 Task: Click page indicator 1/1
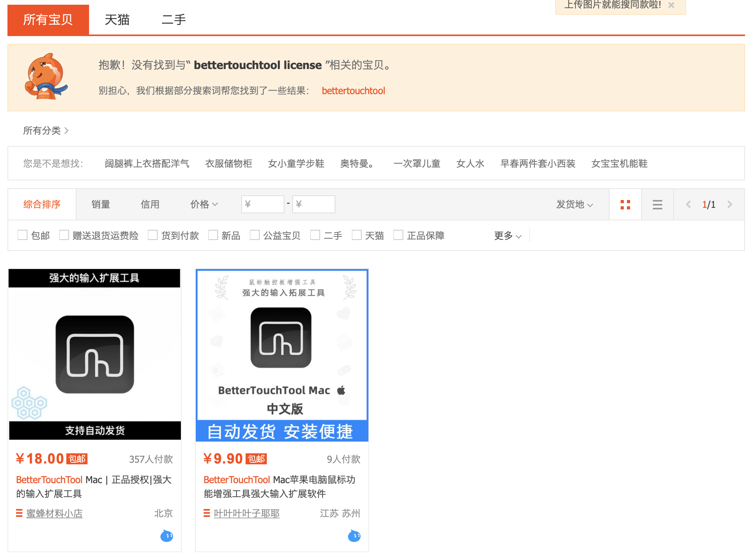pos(709,204)
